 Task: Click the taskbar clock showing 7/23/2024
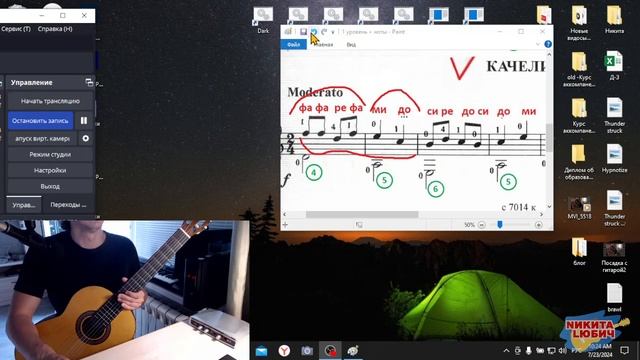(x=600, y=351)
